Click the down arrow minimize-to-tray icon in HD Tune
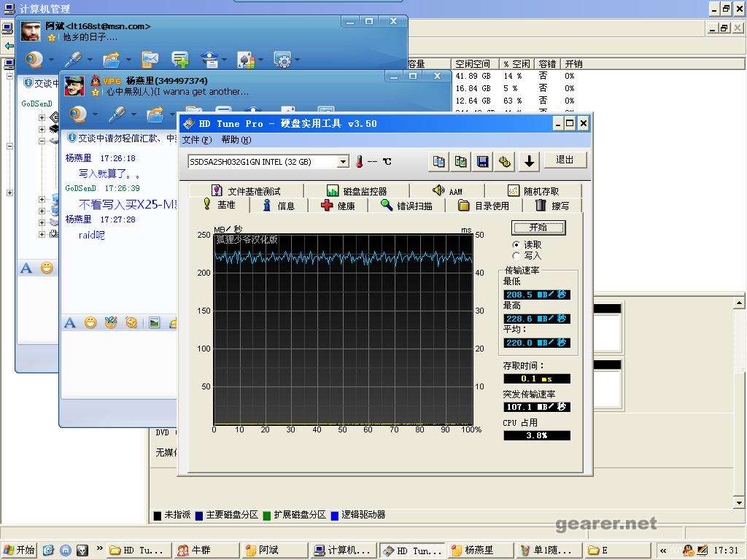The height and width of the screenshot is (560, 747). click(530, 162)
